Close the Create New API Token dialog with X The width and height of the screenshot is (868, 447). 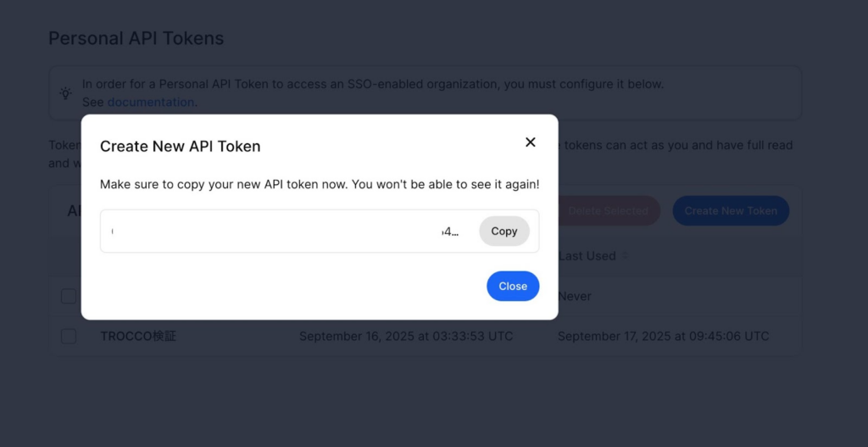pyautogui.click(x=531, y=142)
